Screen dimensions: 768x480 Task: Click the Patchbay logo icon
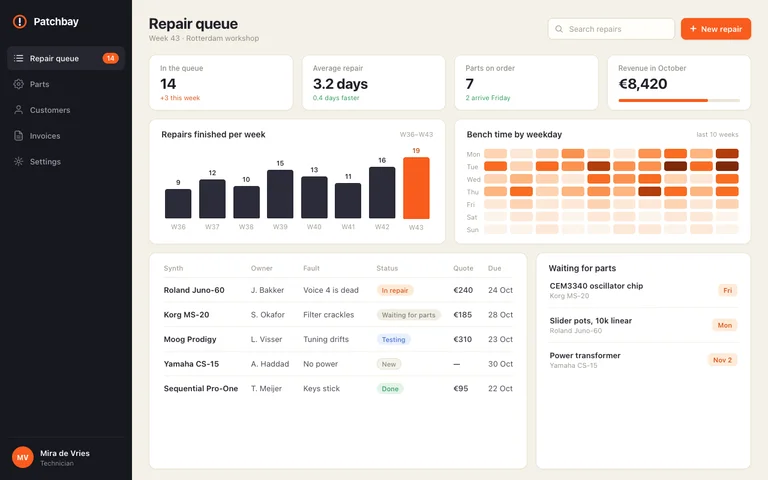[x=20, y=22]
